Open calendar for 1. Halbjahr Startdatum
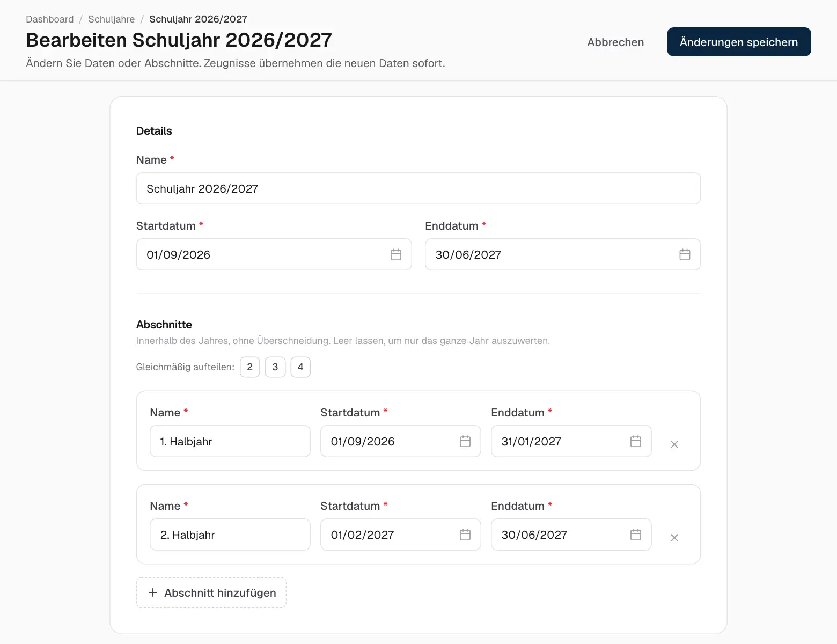837x644 pixels. pos(465,441)
